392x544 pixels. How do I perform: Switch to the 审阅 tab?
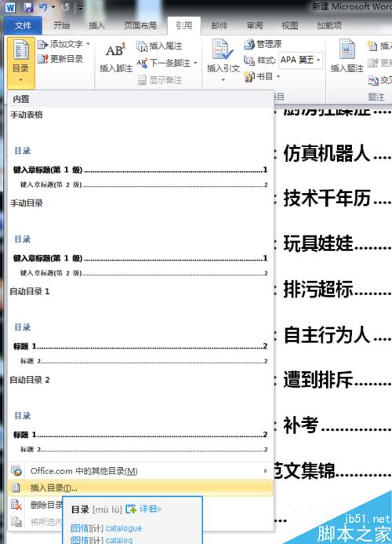[x=255, y=25]
